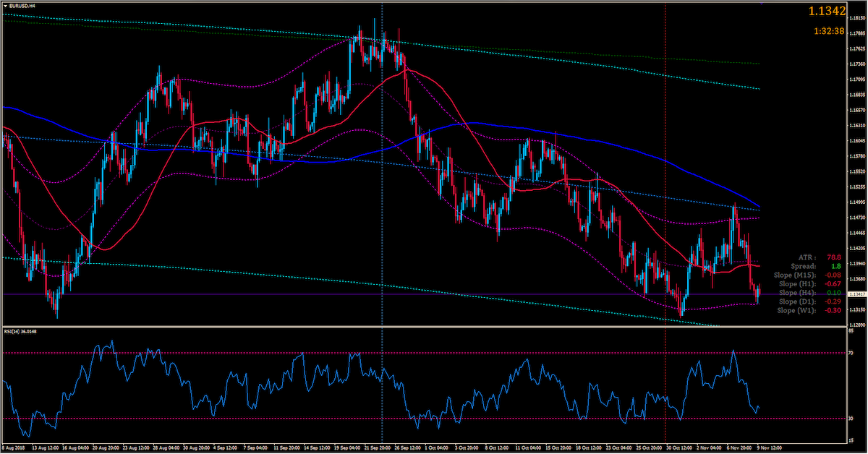Select the red dotted vertical line
This screenshot has height=454, width=868.
point(665,217)
